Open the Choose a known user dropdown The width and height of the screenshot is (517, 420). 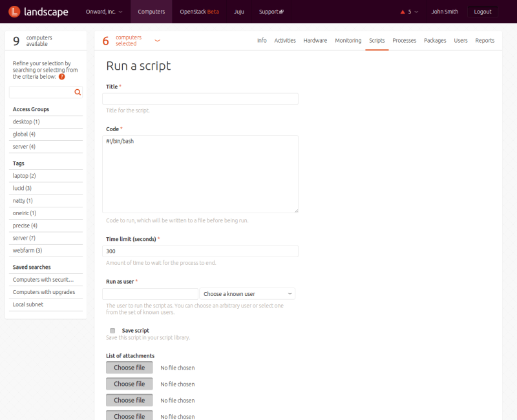pos(248,294)
